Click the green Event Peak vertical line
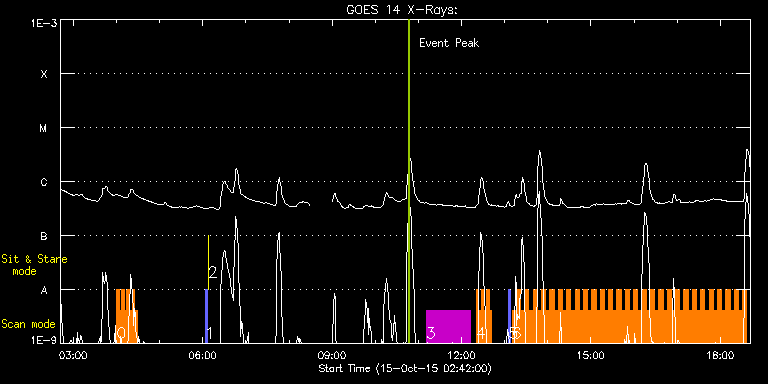This screenshot has width=768, height=384. [408, 181]
